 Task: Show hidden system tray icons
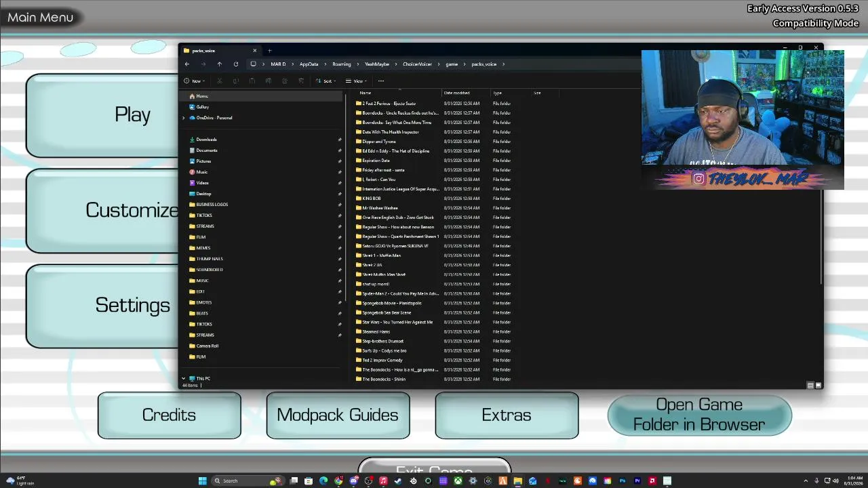(806, 481)
